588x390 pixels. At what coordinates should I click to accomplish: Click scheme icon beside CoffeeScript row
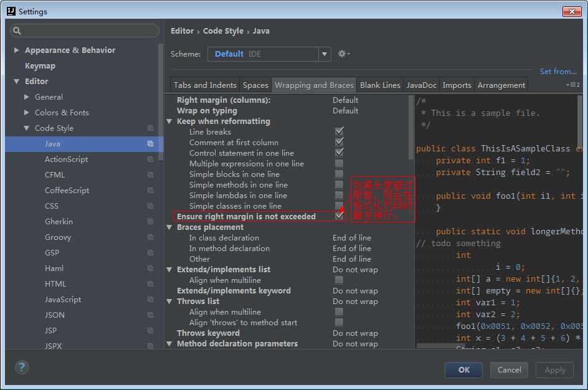point(150,191)
